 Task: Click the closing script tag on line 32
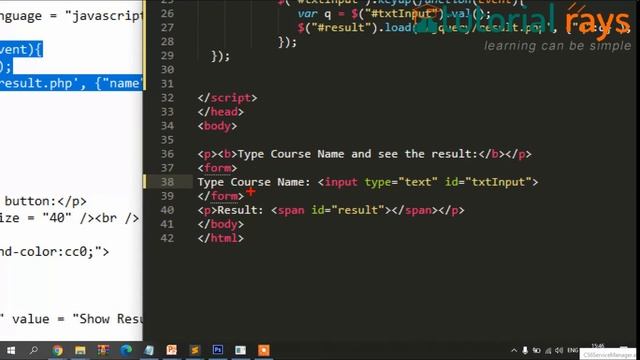pyautogui.click(x=227, y=98)
